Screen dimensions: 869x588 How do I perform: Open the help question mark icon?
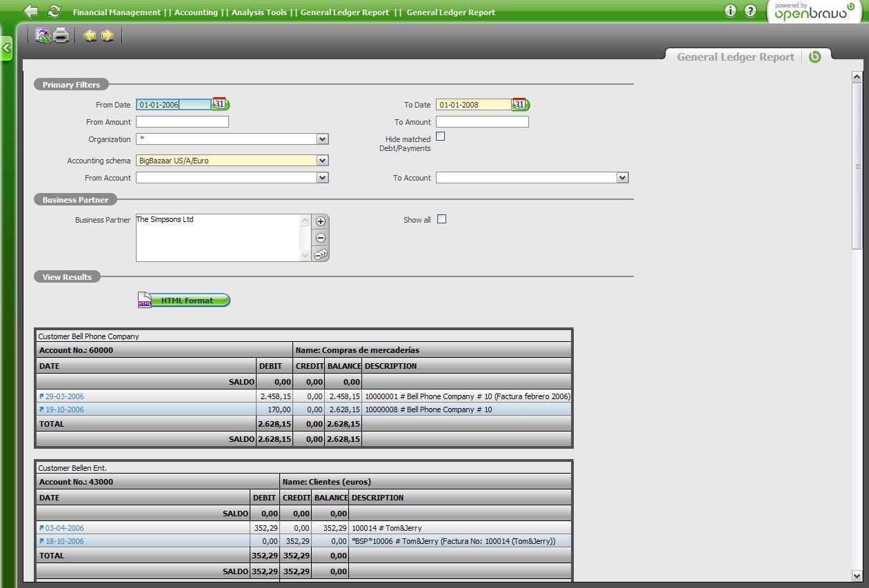coord(750,11)
